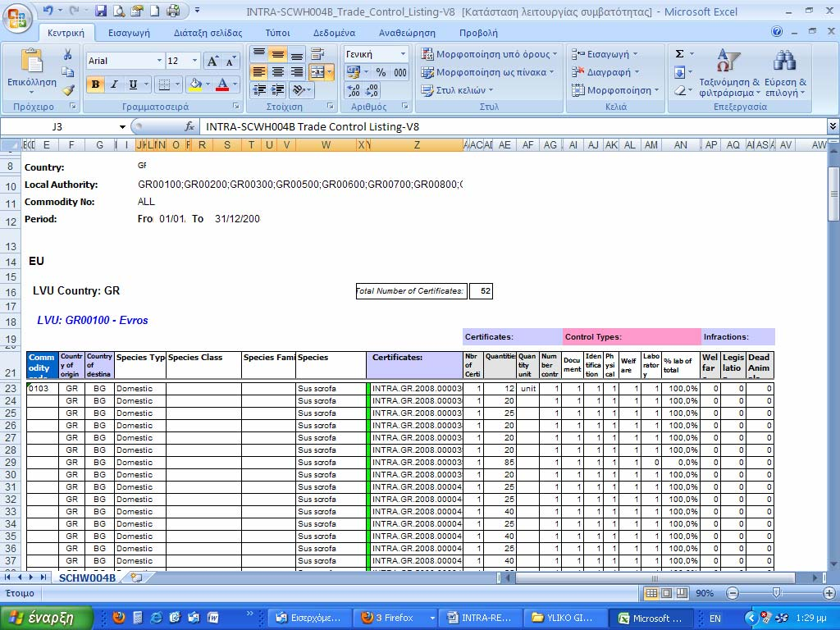Decrease font size with the small A
This screenshot has width=840, height=630.
(231, 61)
